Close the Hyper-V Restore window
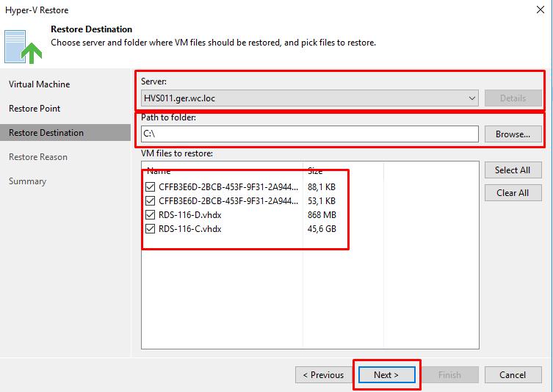 541,10
